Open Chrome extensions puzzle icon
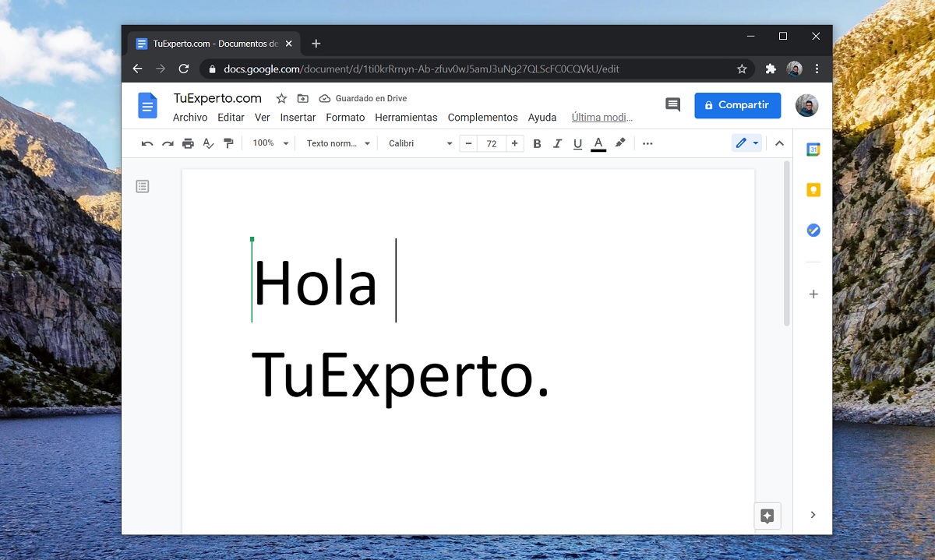The image size is (935, 560). pyautogui.click(x=771, y=69)
